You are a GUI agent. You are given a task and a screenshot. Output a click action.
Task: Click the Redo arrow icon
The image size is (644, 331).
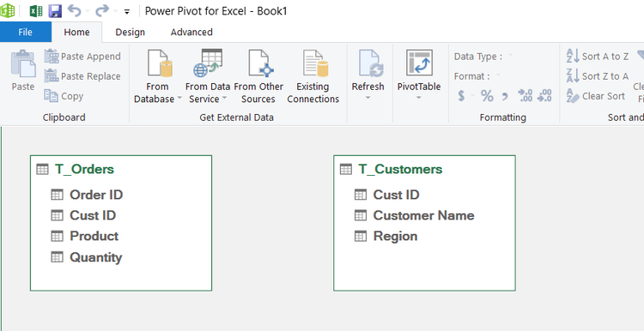coord(102,10)
